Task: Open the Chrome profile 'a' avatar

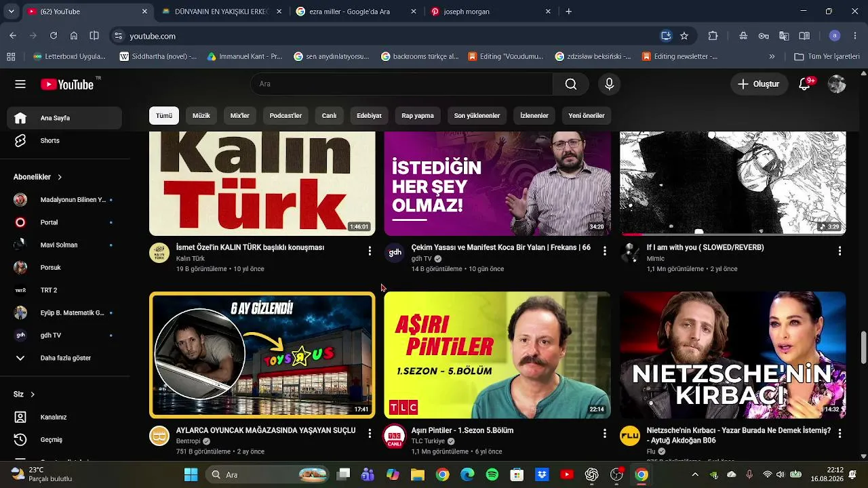Action: click(835, 36)
